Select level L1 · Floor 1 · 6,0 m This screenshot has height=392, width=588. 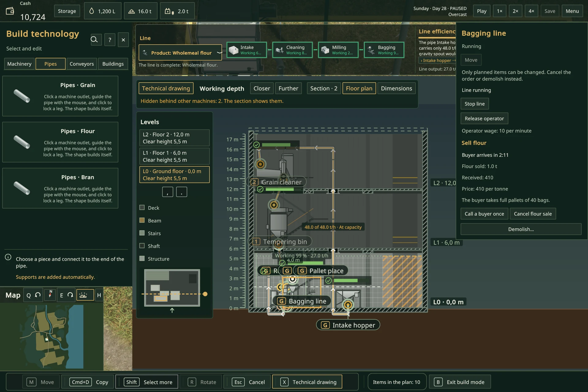(174, 156)
